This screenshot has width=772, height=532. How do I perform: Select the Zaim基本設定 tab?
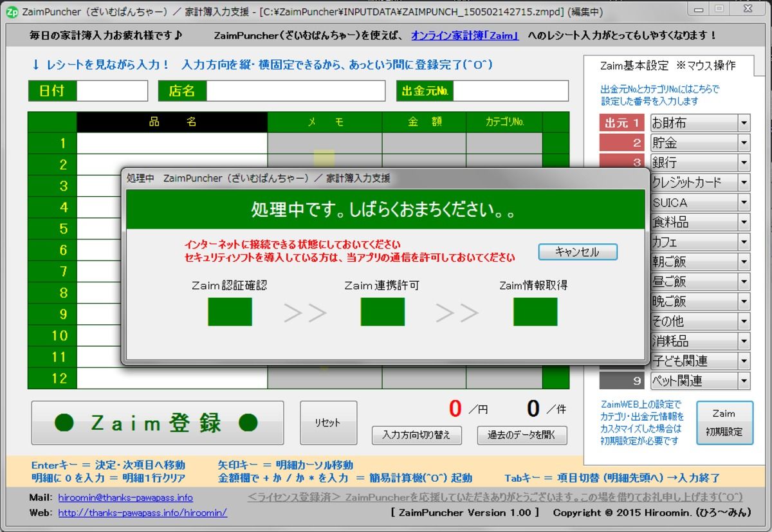[x=668, y=66]
